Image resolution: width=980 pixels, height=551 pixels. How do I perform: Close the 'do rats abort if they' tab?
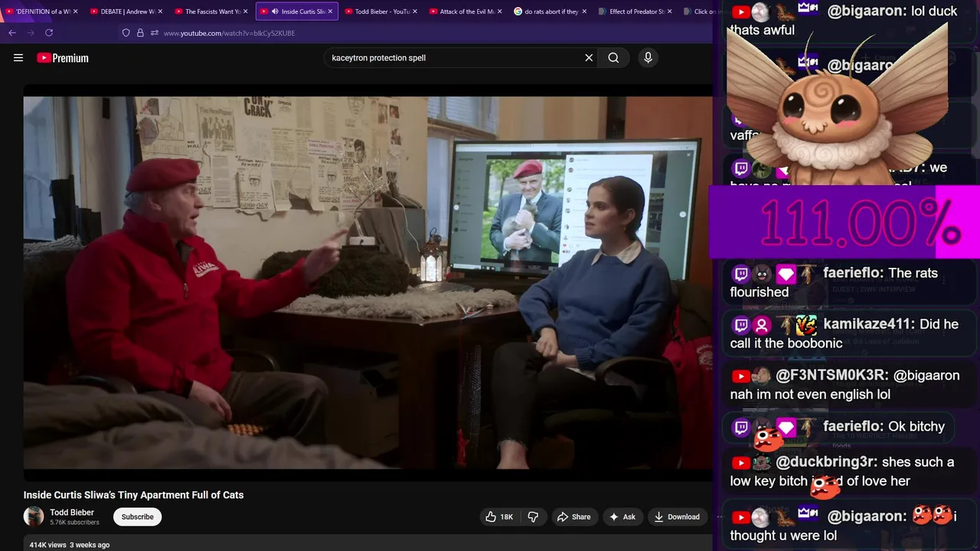pos(585,11)
